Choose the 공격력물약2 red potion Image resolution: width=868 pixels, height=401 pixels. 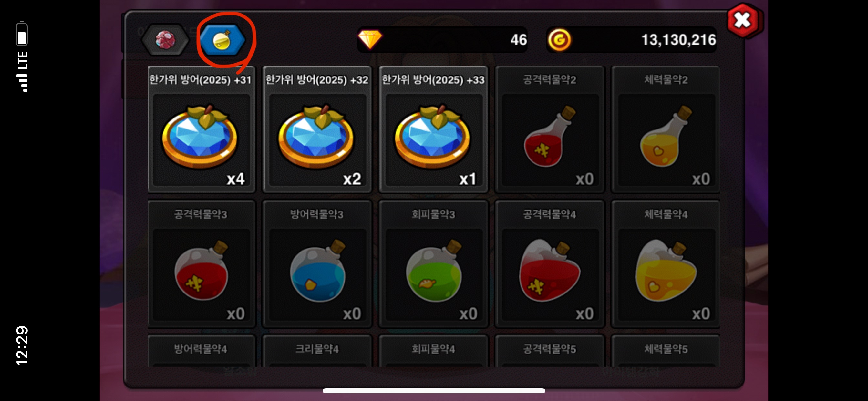pos(550,130)
